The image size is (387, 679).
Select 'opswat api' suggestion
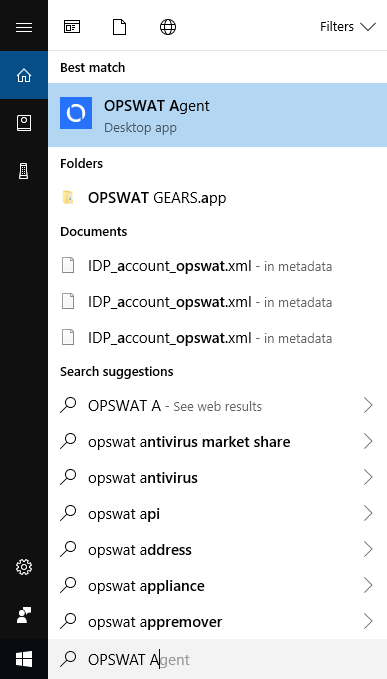(x=218, y=514)
